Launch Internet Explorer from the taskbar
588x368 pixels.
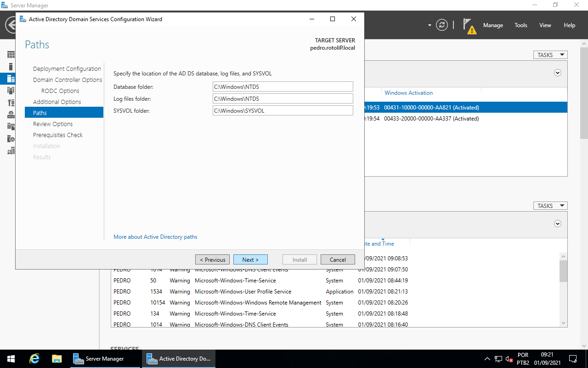click(34, 359)
